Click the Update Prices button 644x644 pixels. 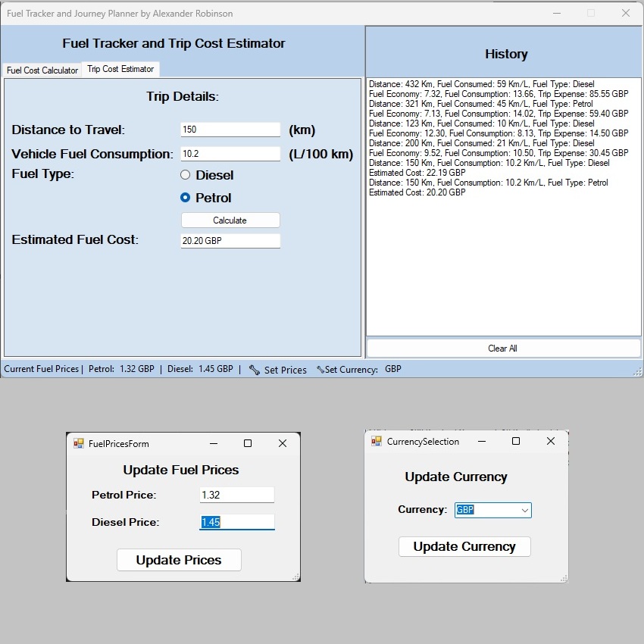point(179,560)
